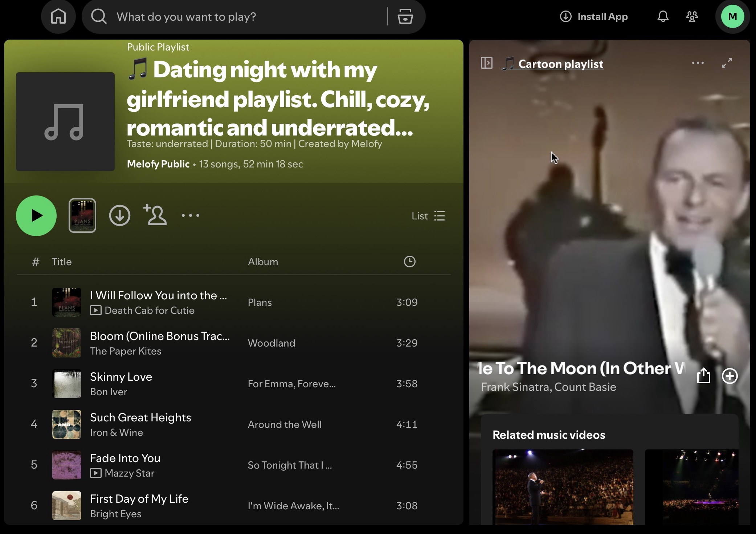Sort by duration clock icon
Screen dimensions: 756x534
pyautogui.click(x=410, y=262)
